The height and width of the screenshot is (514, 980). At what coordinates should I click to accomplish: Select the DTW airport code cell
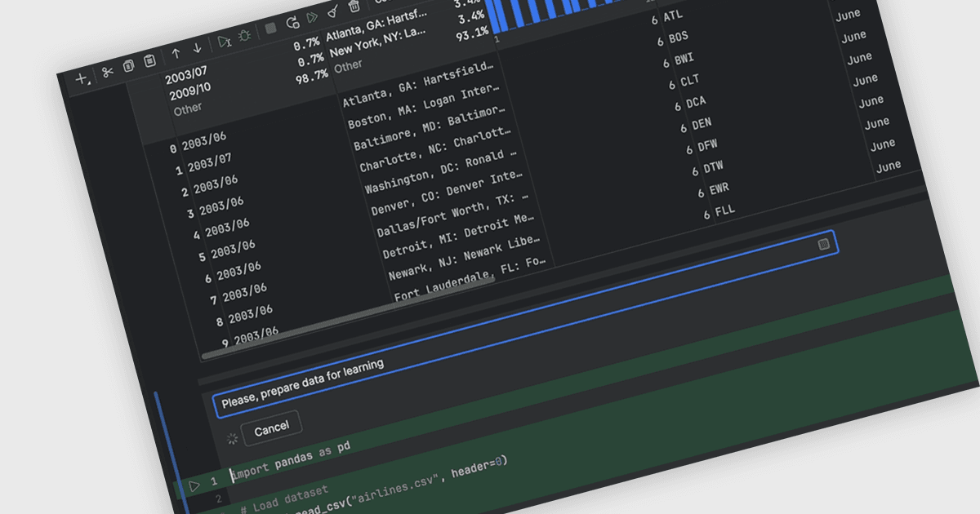[713, 168]
